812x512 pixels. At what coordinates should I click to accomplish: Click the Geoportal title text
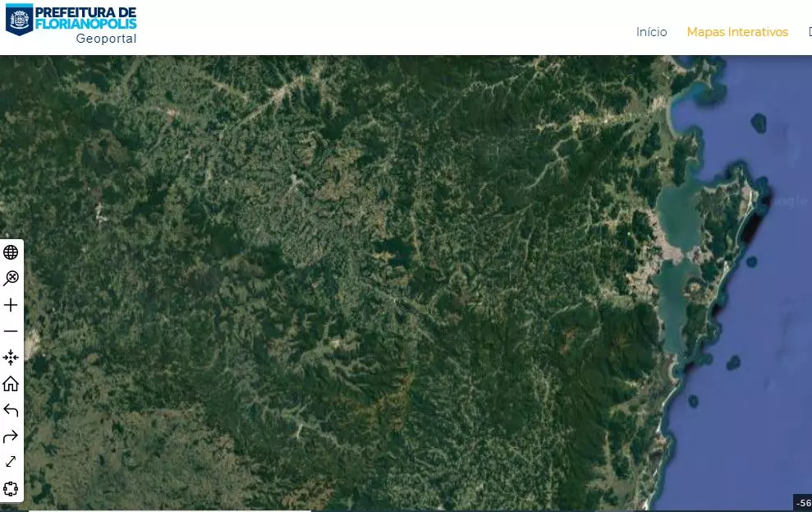point(106,39)
